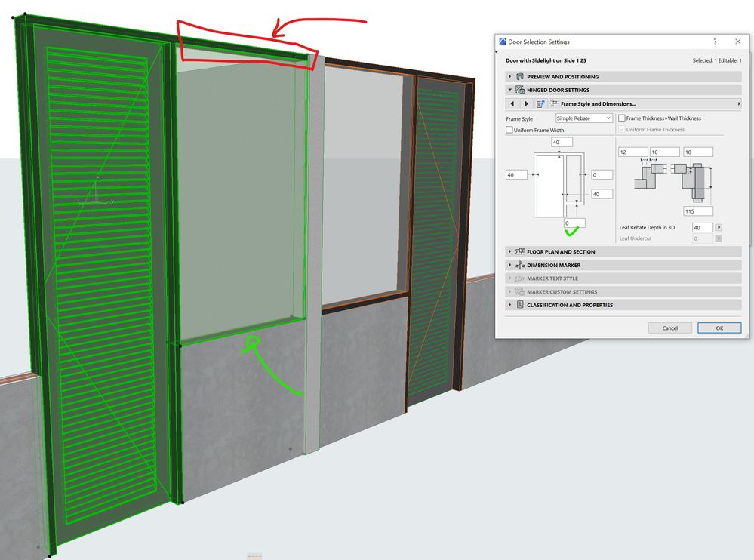
Task: Expand Marker Text Style panel
Action: tap(509, 278)
